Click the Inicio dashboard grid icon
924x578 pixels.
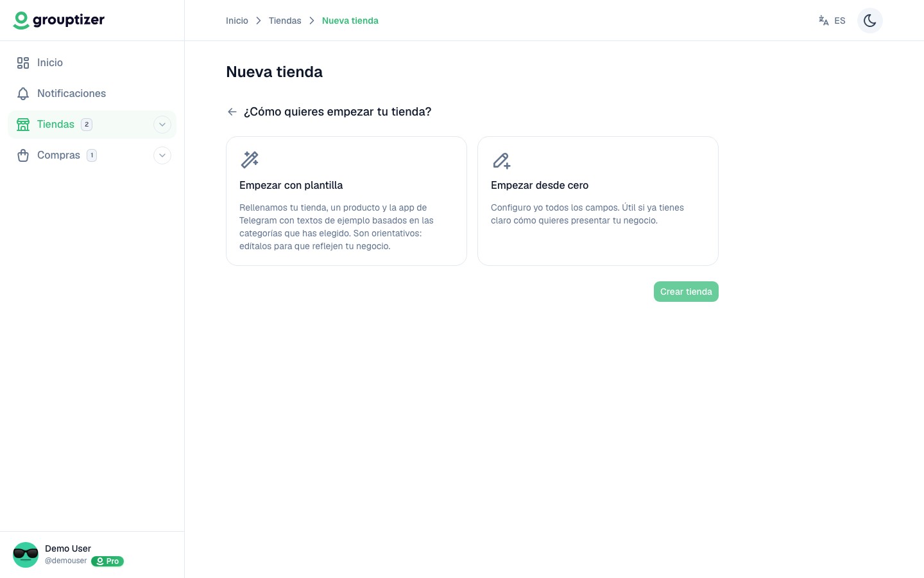(x=23, y=62)
